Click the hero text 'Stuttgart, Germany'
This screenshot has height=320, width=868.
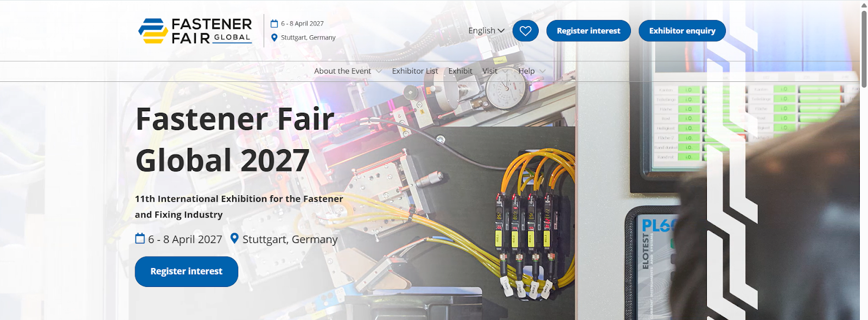tap(290, 239)
